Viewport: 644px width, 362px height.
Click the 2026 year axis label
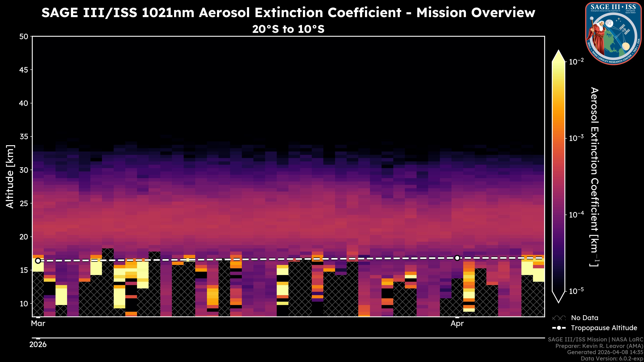[38, 345]
